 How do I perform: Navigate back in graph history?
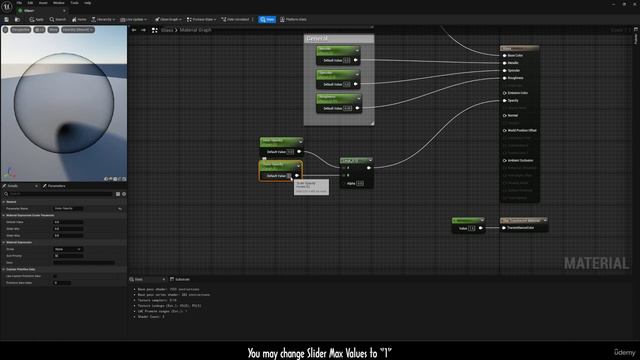point(134,30)
